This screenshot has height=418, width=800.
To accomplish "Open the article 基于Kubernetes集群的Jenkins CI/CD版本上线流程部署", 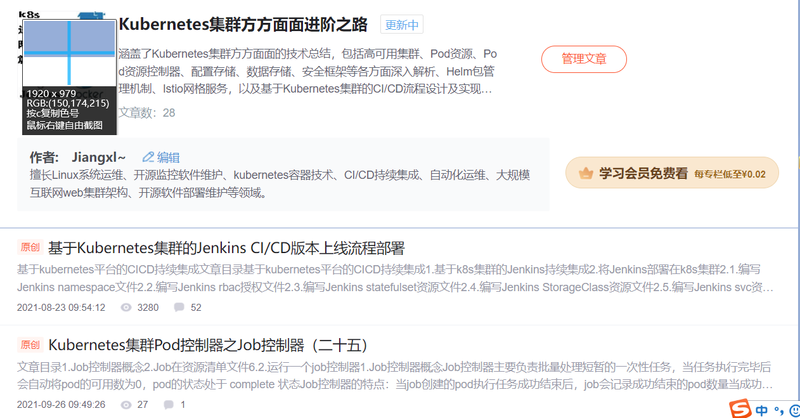I will tap(226, 248).
